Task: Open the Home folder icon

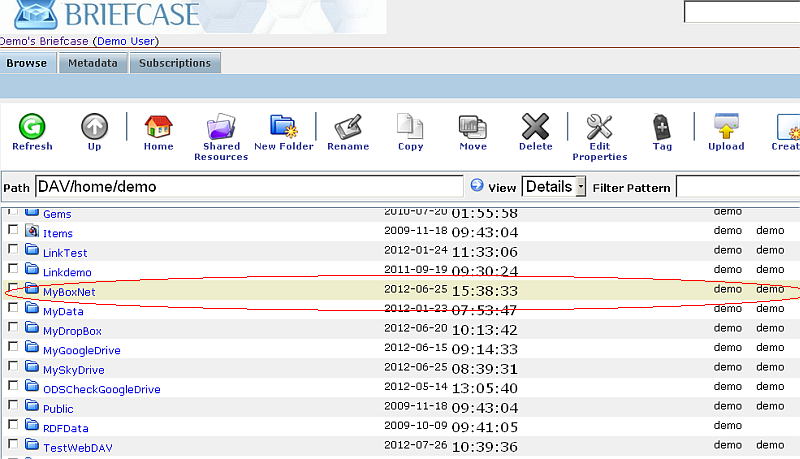Action: click(x=158, y=127)
